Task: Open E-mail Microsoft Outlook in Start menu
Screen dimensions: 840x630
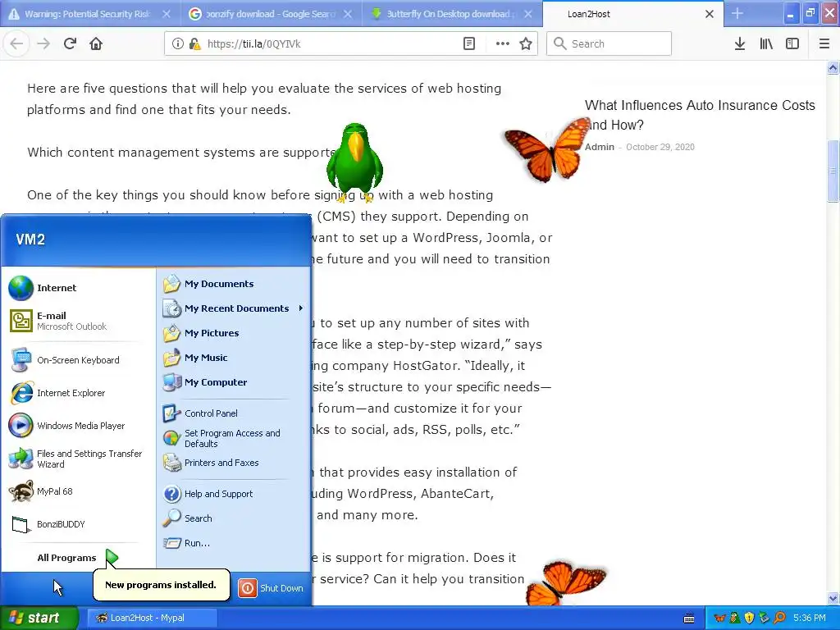Action: click(78, 321)
